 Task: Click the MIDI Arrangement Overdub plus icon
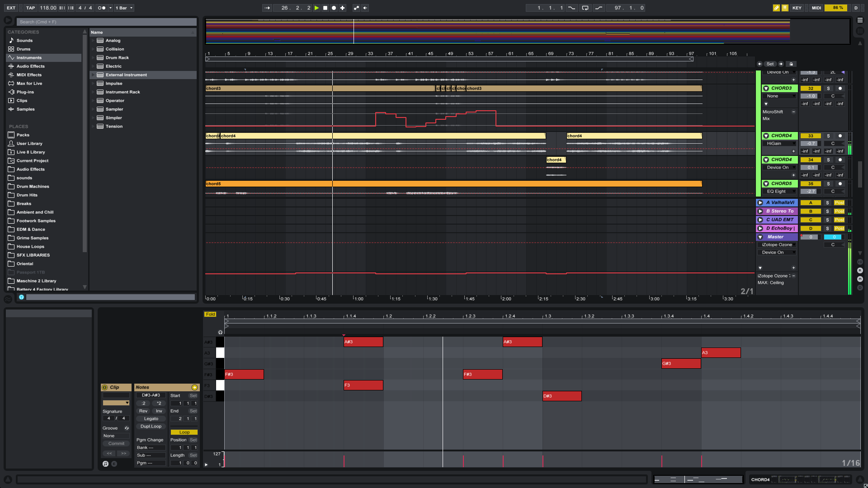pyautogui.click(x=342, y=8)
